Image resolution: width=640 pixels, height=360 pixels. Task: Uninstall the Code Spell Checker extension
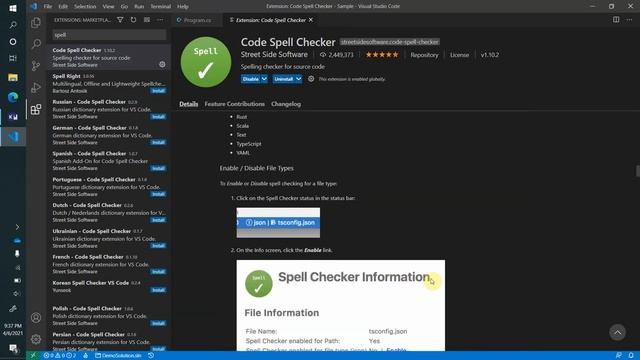pos(284,79)
